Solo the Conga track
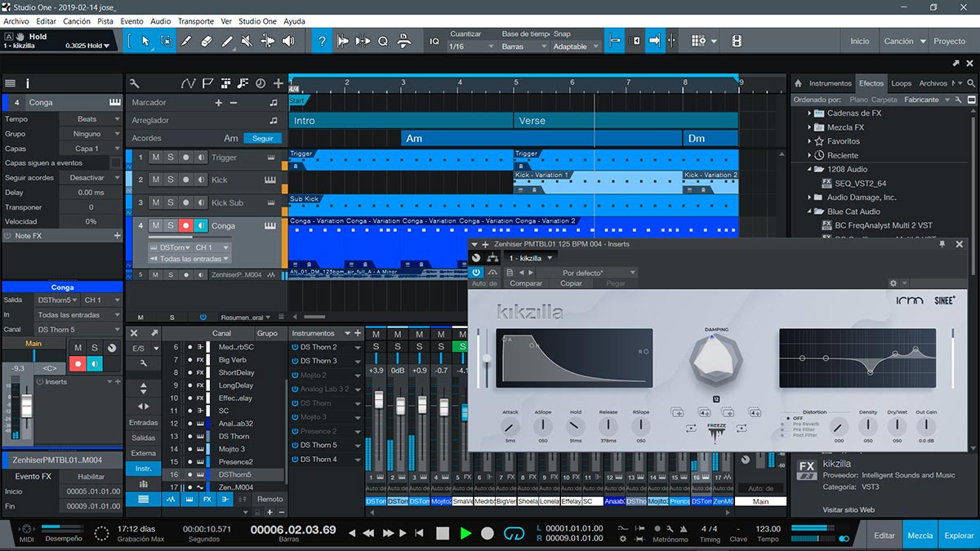This screenshot has height=551, width=980. pos(171,225)
